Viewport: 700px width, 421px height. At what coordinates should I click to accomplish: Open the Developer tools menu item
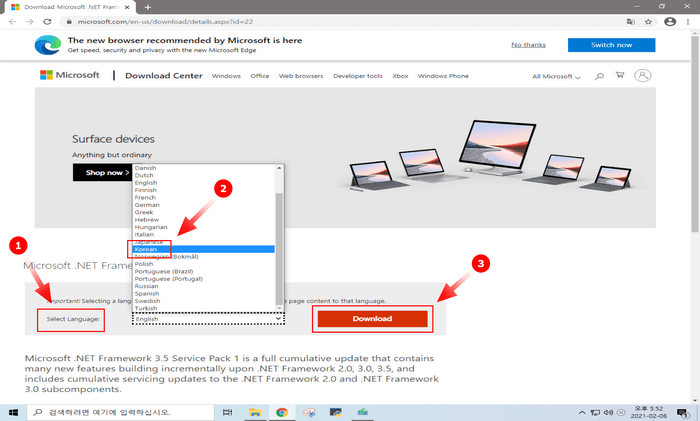[x=358, y=76]
